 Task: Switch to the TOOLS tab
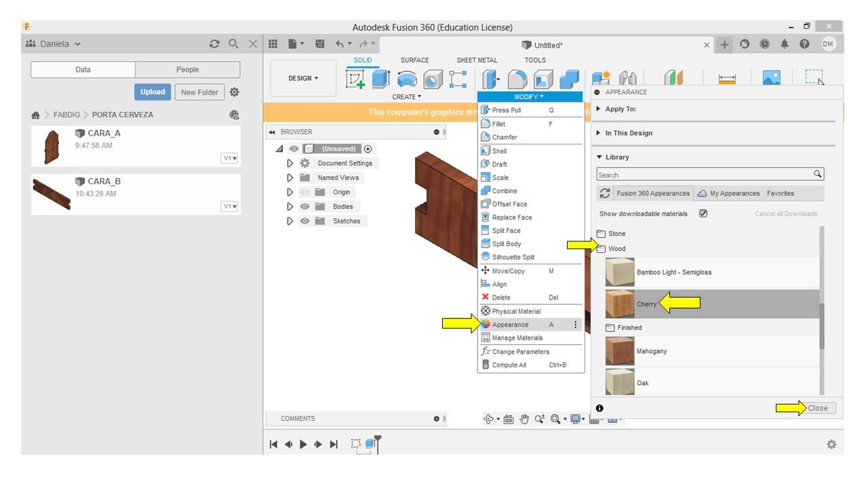pyautogui.click(x=535, y=60)
